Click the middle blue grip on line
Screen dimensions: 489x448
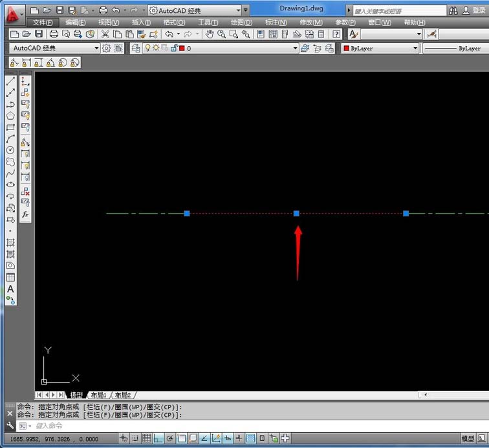tap(296, 213)
